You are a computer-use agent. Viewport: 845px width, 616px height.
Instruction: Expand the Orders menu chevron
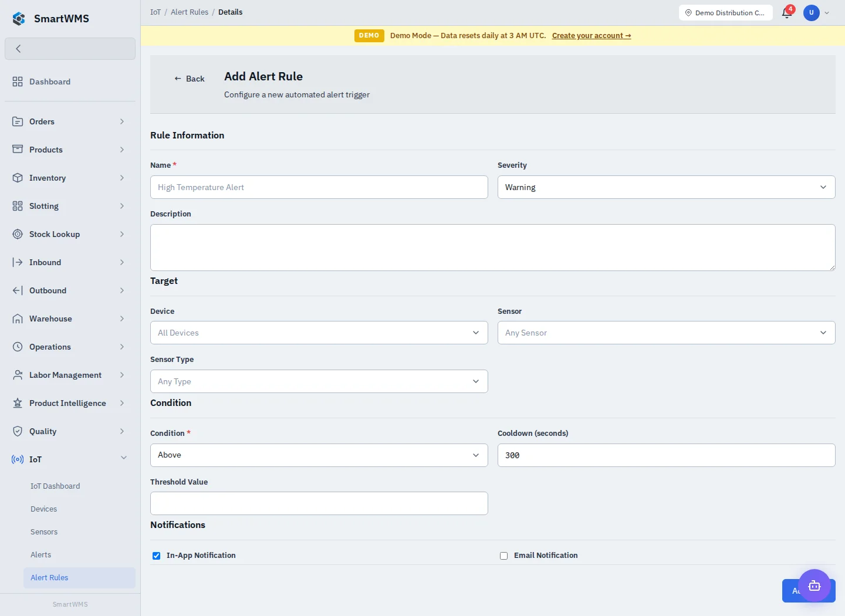pyautogui.click(x=122, y=121)
